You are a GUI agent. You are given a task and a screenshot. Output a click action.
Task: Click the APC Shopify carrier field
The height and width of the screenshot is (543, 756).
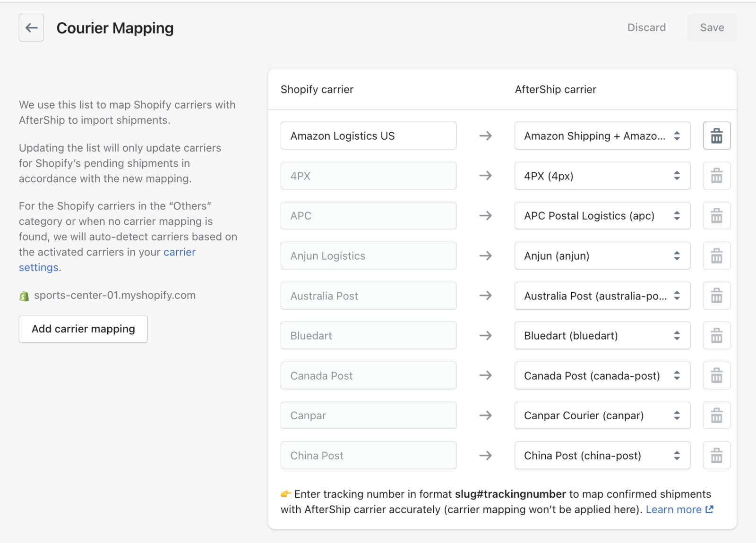click(368, 216)
